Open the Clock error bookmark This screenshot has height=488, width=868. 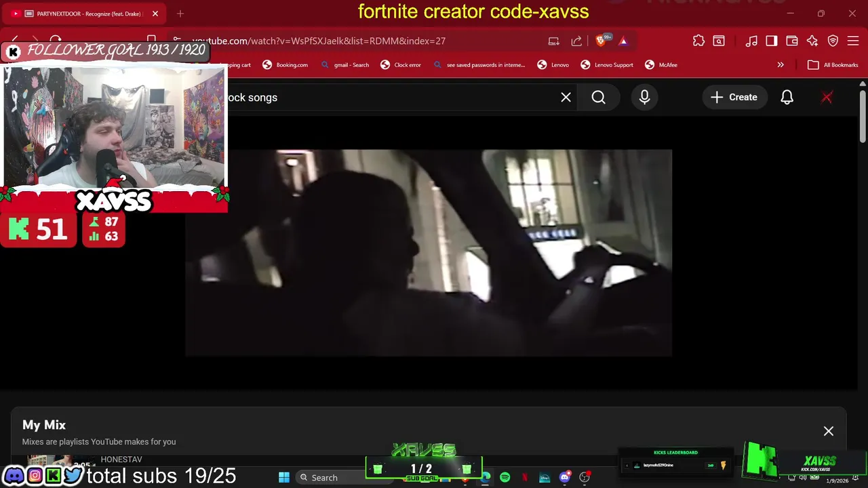[401, 65]
